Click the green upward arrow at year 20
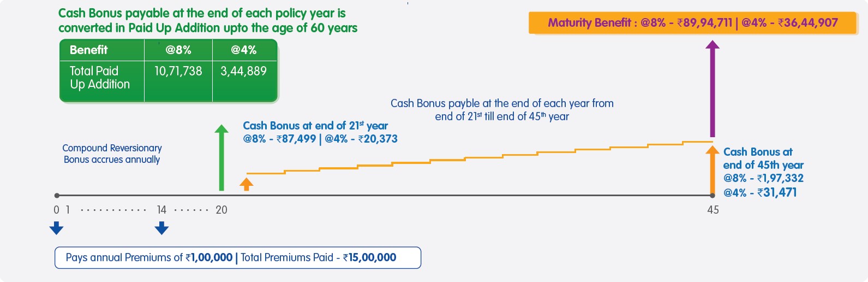The image size is (868, 282). [x=221, y=158]
